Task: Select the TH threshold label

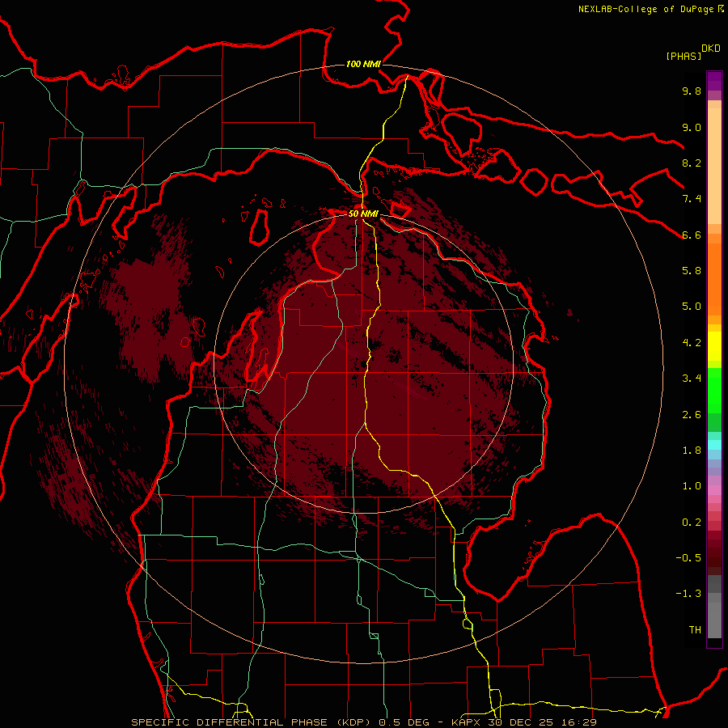Action: coord(695,630)
